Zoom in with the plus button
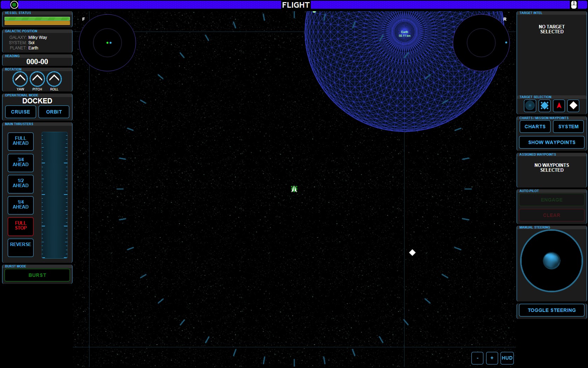Image resolution: width=588 pixels, height=368 pixels. [x=492, y=358]
